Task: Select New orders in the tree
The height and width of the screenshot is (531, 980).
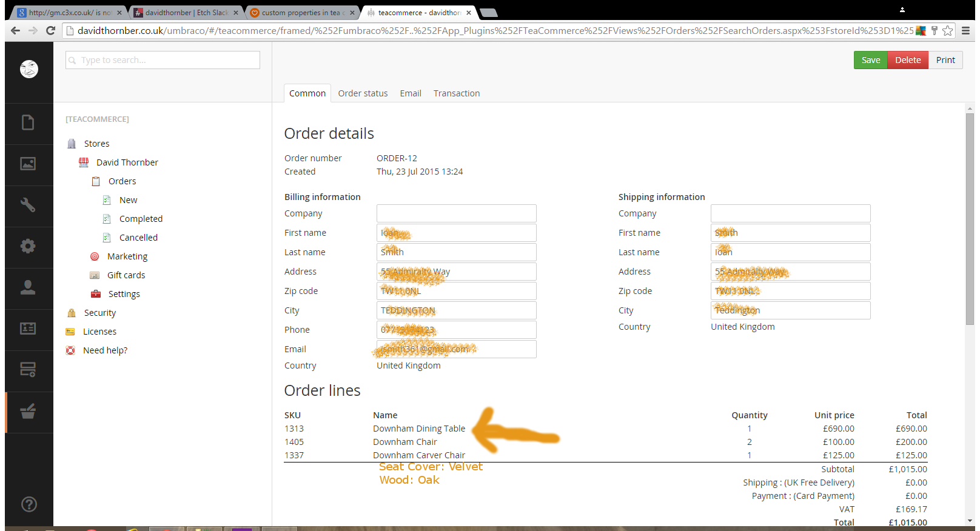Action: [x=129, y=200]
